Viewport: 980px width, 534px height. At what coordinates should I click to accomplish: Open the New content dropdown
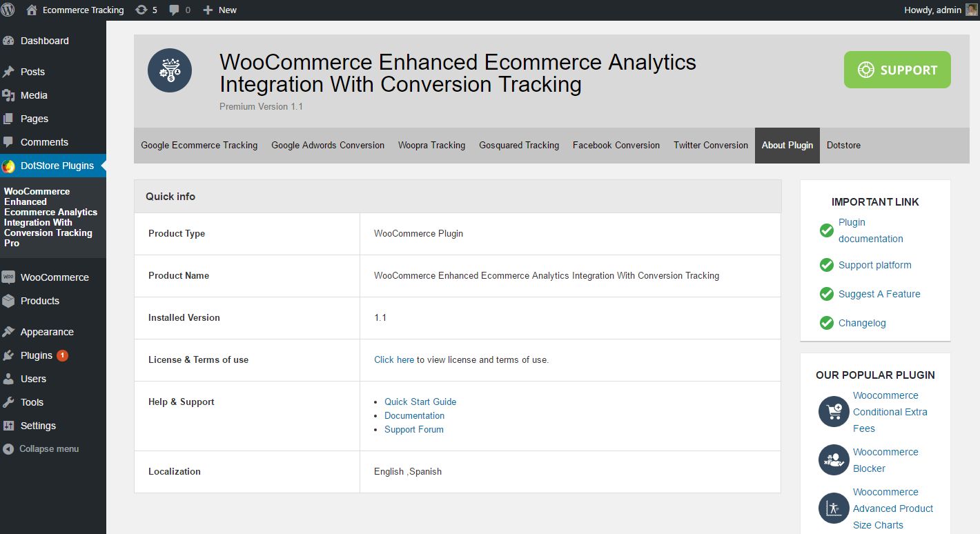click(220, 10)
